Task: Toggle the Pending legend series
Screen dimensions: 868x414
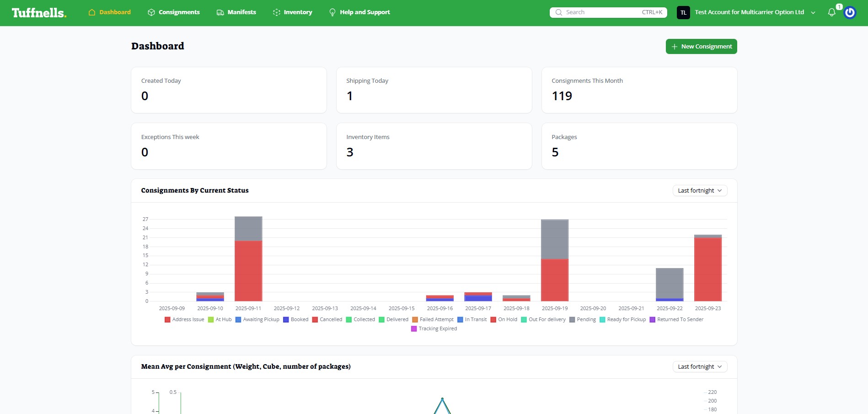Action: 583,319
